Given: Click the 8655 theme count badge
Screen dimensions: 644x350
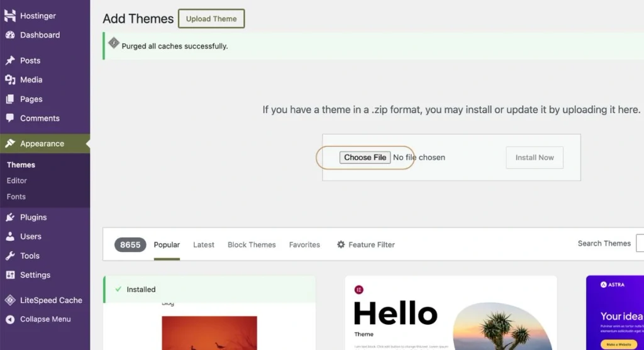Looking at the screenshot, I should (x=130, y=244).
